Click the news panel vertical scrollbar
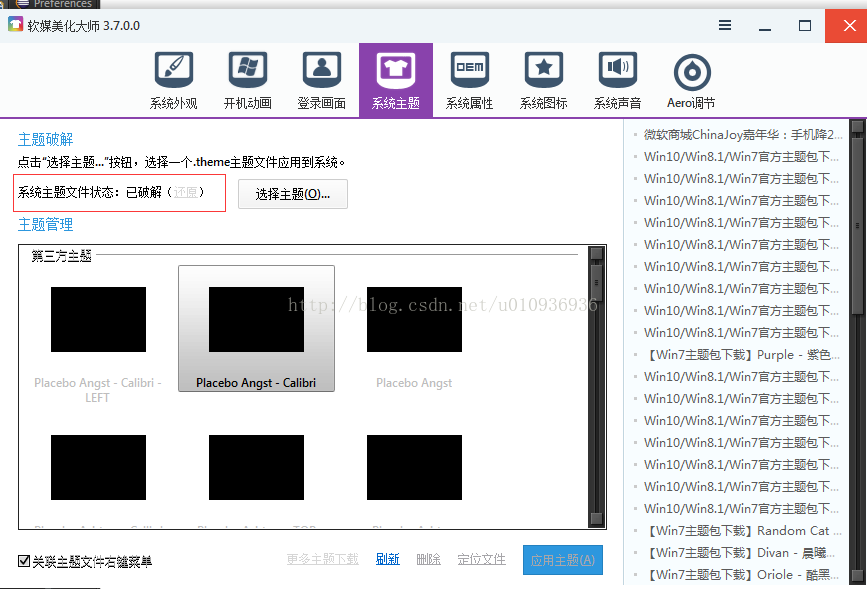Image resolution: width=867 pixels, height=589 pixels. (x=858, y=226)
